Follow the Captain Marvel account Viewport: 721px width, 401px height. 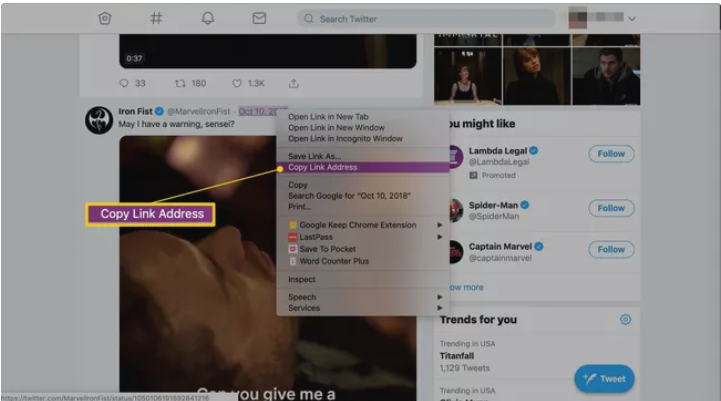point(611,249)
